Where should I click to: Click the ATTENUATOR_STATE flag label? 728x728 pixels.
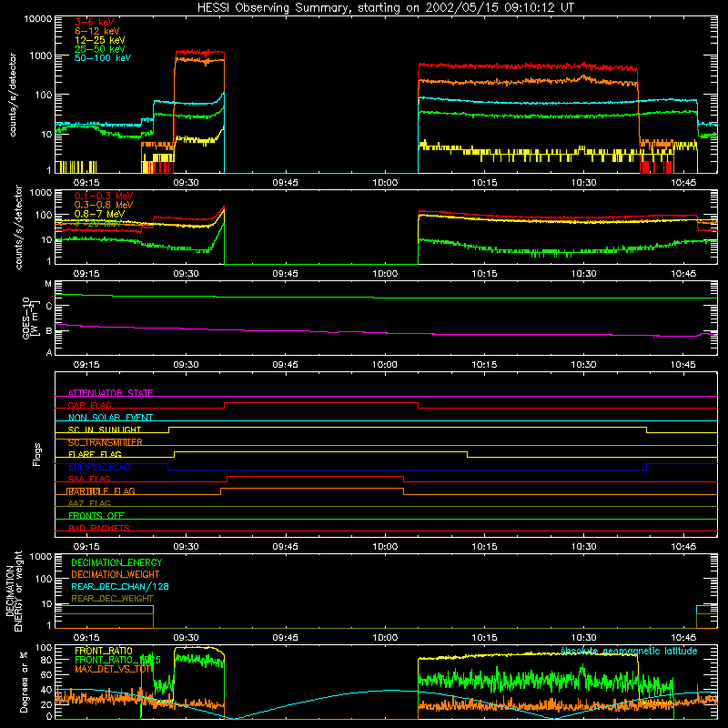coord(110,393)
